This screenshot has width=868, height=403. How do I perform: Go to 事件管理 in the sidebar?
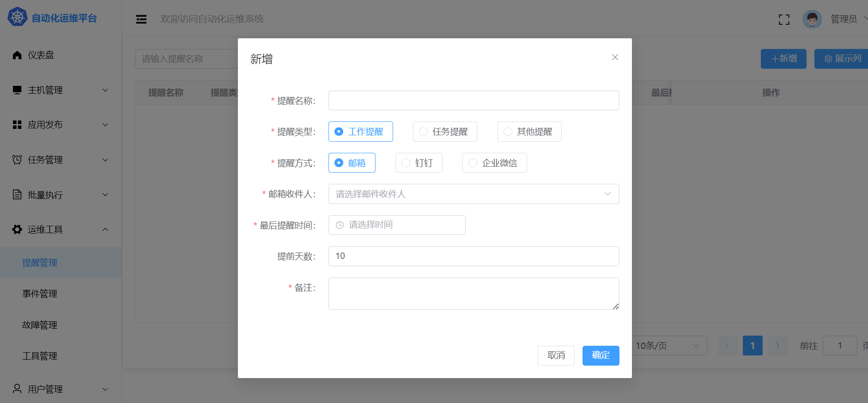(x=40, y=294)
